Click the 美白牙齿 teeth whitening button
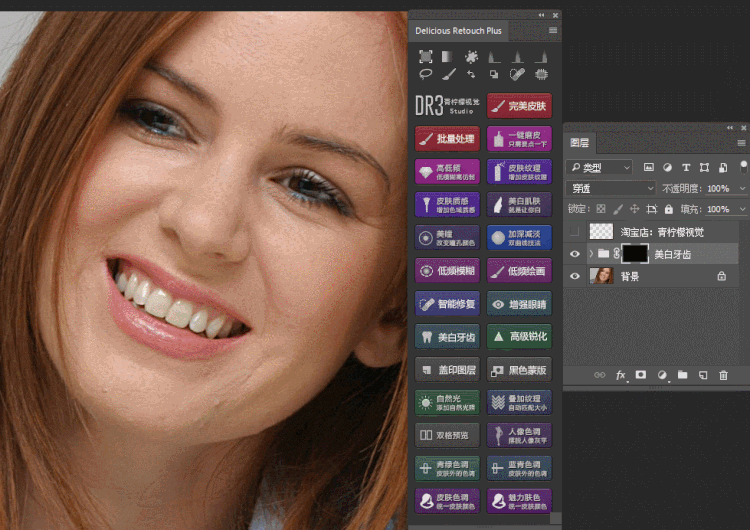The image size is (750, 530). point(448,337)
